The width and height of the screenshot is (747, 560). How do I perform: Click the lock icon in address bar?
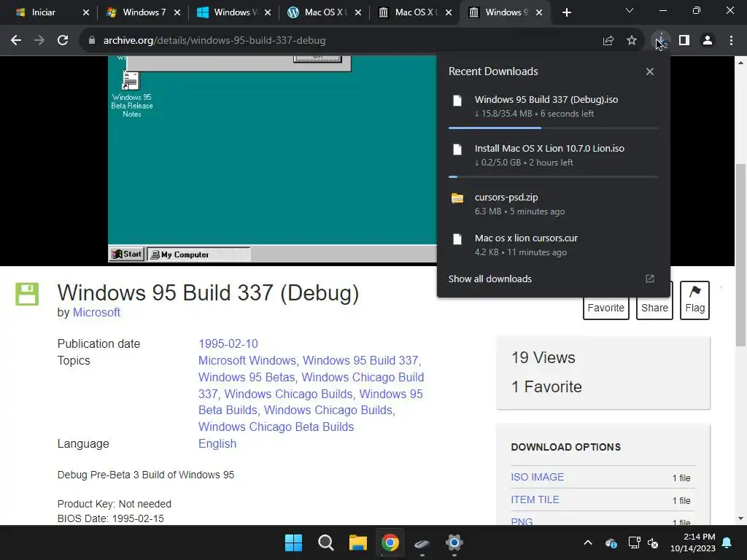pos(92,41)
